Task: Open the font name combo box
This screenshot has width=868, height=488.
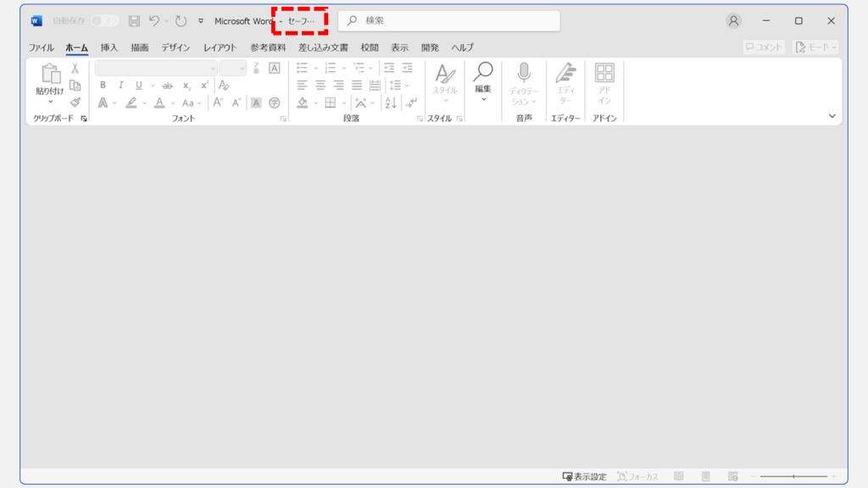Action: point(156,68)
